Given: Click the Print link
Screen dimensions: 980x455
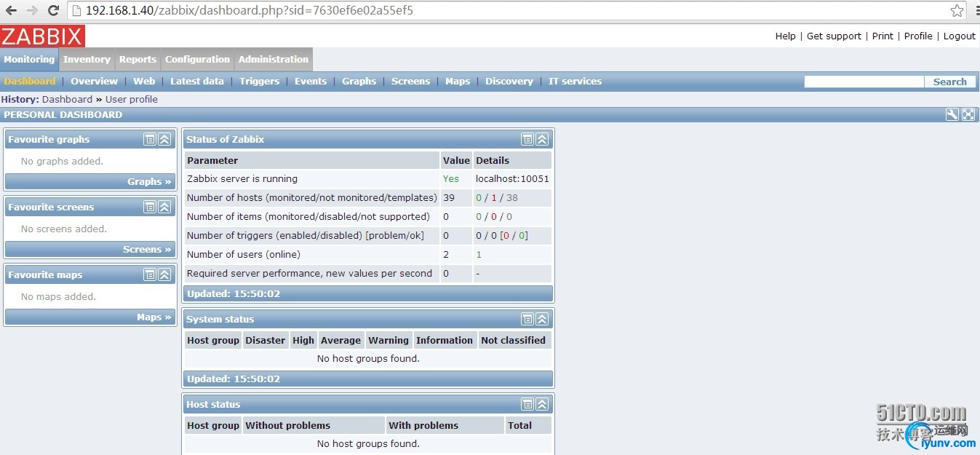Looking at the screenshot, I should point(883,36).
